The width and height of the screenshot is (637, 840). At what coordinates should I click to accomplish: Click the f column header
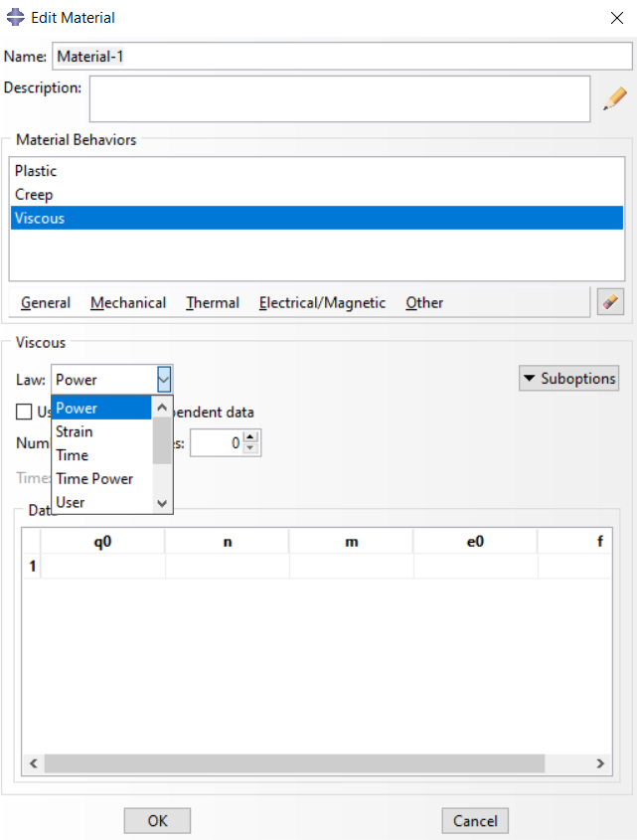click(x=574, y=542)
